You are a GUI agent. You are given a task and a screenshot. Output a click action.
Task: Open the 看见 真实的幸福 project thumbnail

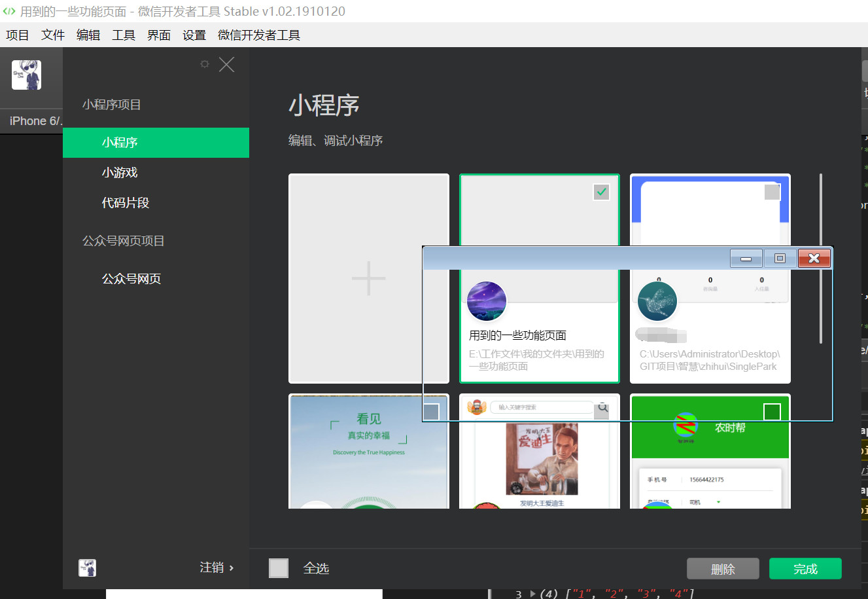369,452
